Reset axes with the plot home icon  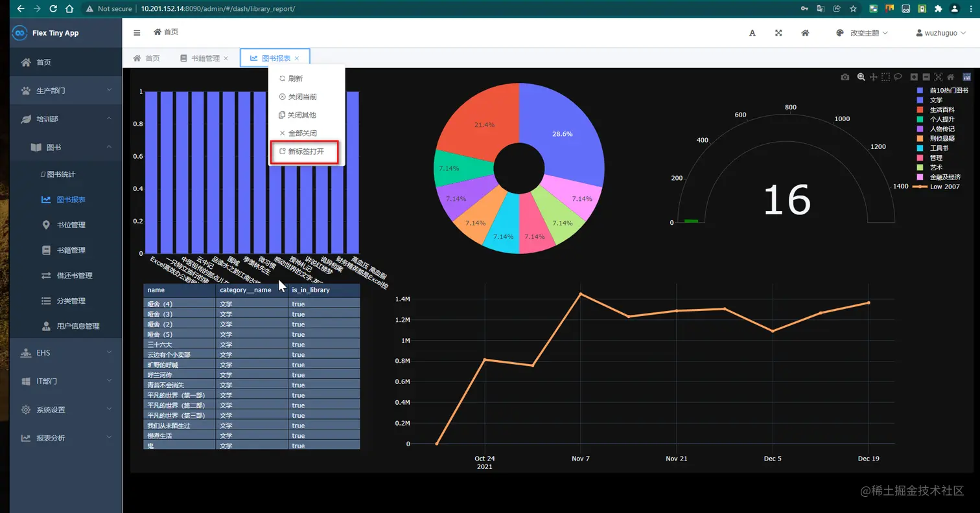point(950,77)
